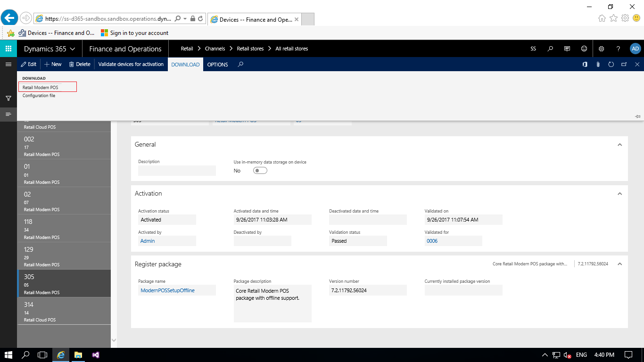644x362 pixels.
Task: Open address bar dropdown arrow
Action: pyautogui.click(x=185, y=19)
